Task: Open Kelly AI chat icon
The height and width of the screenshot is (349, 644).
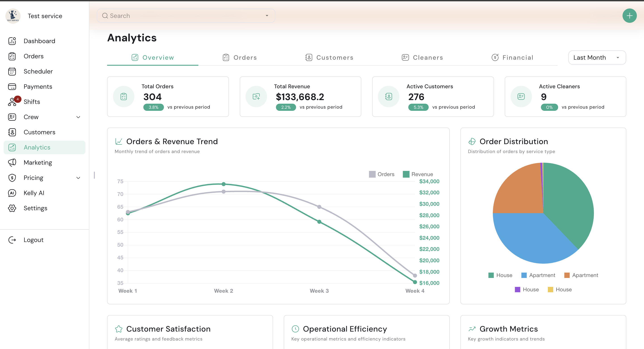Action: click(12, 193)
